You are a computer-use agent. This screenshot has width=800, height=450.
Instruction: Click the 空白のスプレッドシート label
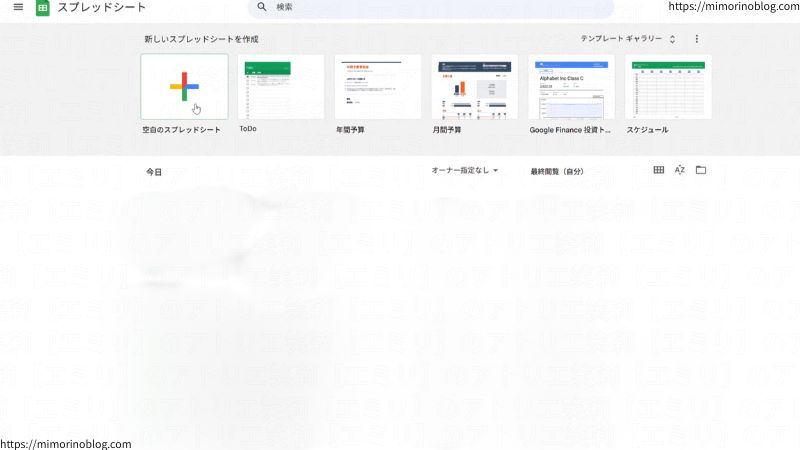[181, 130]
